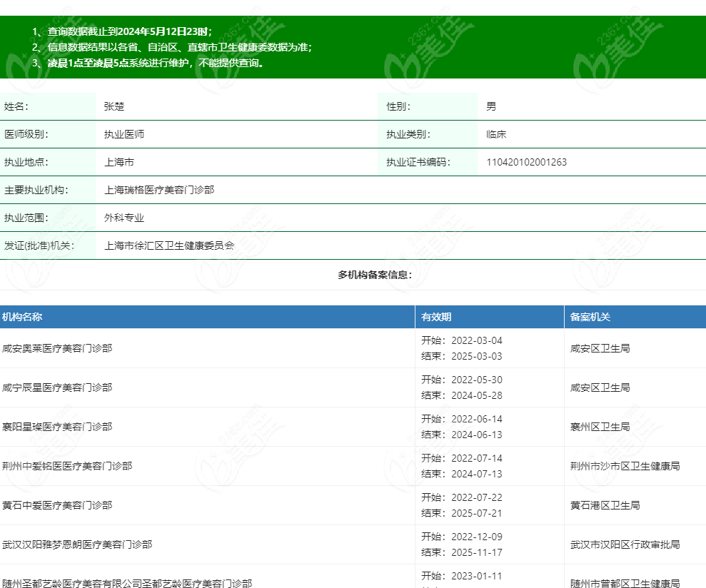
Task: Click 上海市徐汇区卫生健康委员会 issuing authority
Action: (169, 245)
